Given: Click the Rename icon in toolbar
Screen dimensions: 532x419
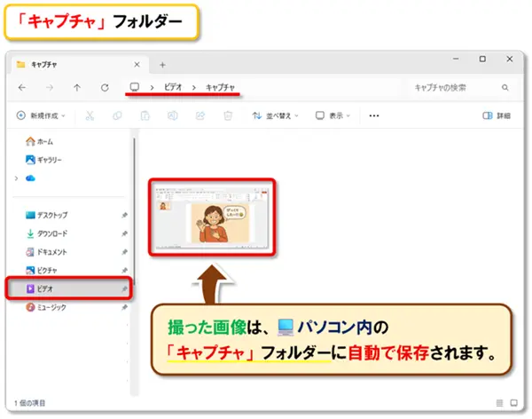Looking at the screenshot, I should (x=174, y=115).
